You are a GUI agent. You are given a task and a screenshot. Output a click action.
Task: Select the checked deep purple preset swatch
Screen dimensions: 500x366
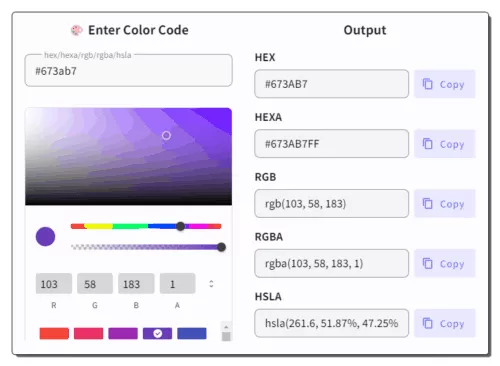[157, 333]
